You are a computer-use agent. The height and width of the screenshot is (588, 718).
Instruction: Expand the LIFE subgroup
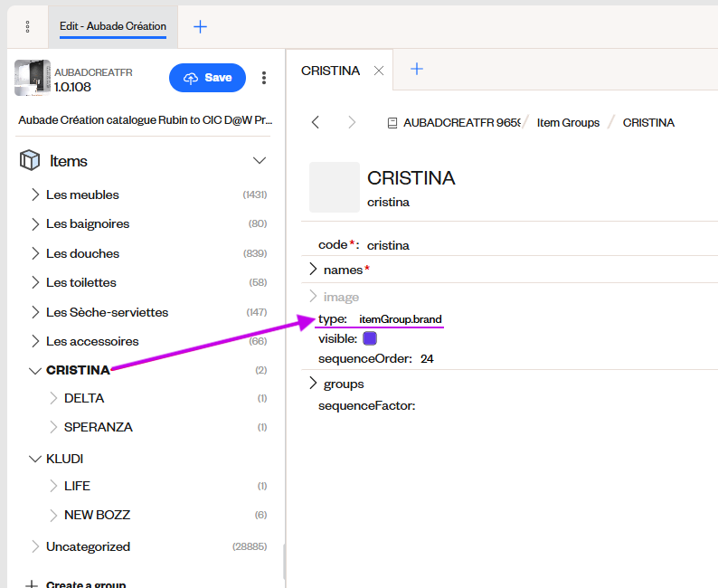53,486
